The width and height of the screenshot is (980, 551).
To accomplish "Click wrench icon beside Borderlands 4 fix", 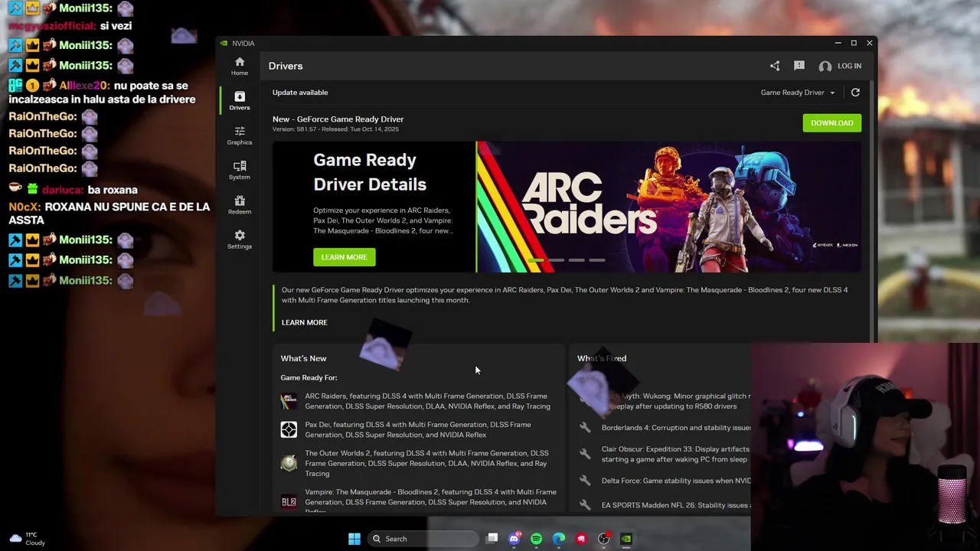I will (585, 428).
